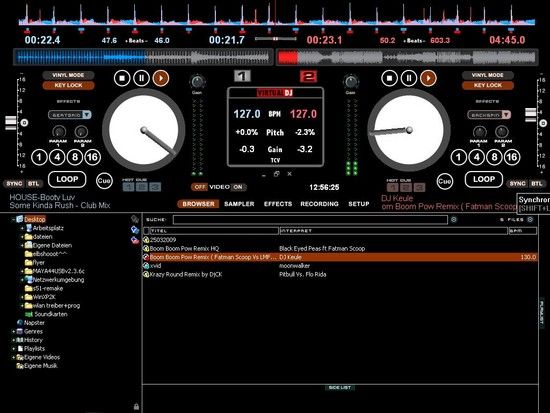The width and height of the screenshot is (550, 413).
Task: Open the right deck Backspin effects dropdown
Action: pyautogui.click(x=506, y=115)
